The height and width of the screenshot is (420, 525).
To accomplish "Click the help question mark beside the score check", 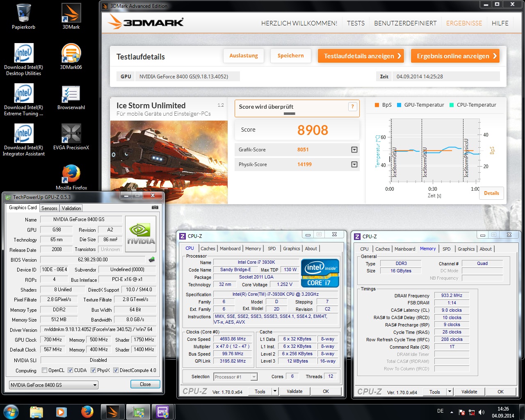I will click(352, 107).
